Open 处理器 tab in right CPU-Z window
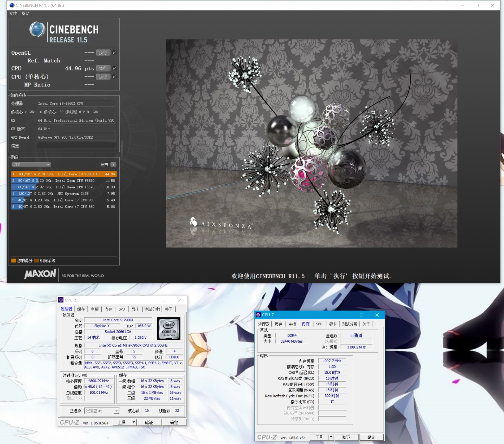 264,324
